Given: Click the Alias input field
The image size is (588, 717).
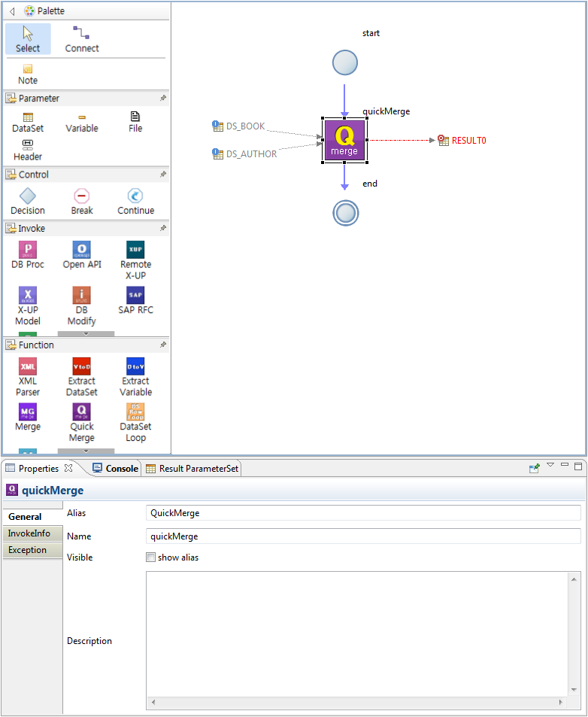Looking at the screenshot, I should click(x=362, y=513).
